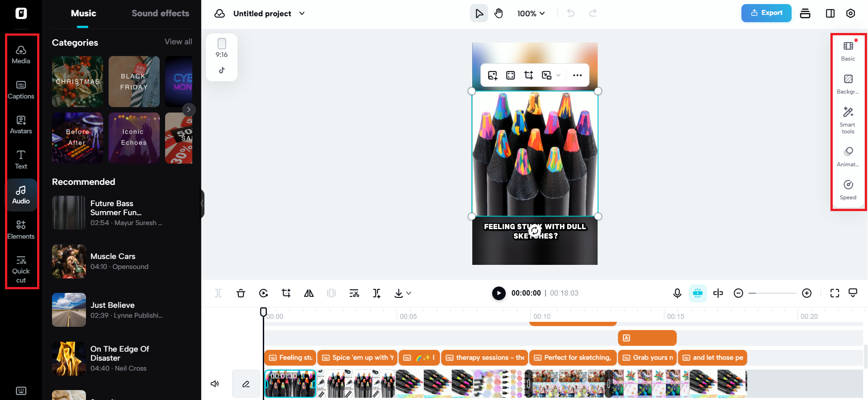The height and width of the screenshot is (400, 868).
Task: Click the microphone record voiceover icon
Action: pyautogui.click(x=677, y=293)
